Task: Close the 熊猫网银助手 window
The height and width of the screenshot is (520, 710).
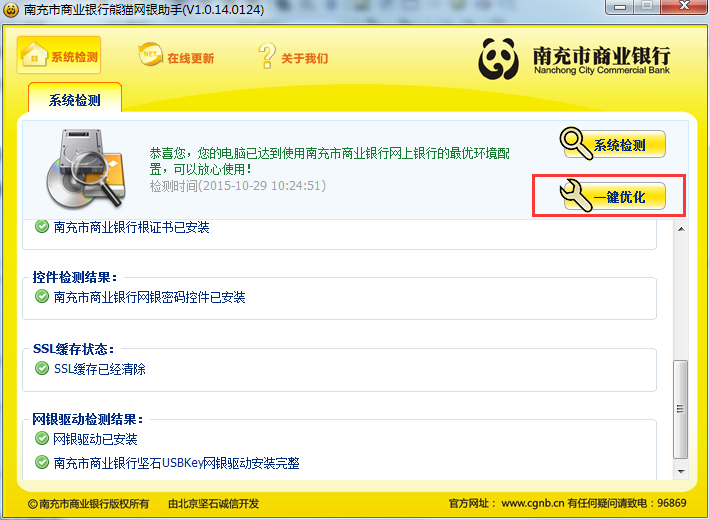Action: tap(684, 6)
